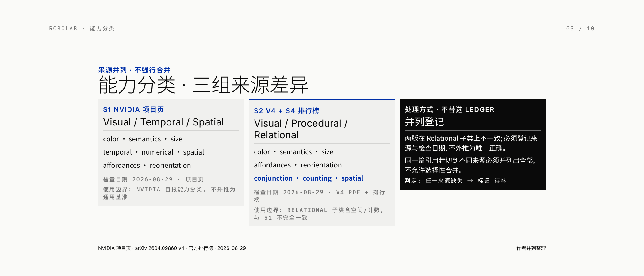Click paragraph starting 两版在 Relational
This screenshot has height=276, width=644.
click(x=471, y=143)
